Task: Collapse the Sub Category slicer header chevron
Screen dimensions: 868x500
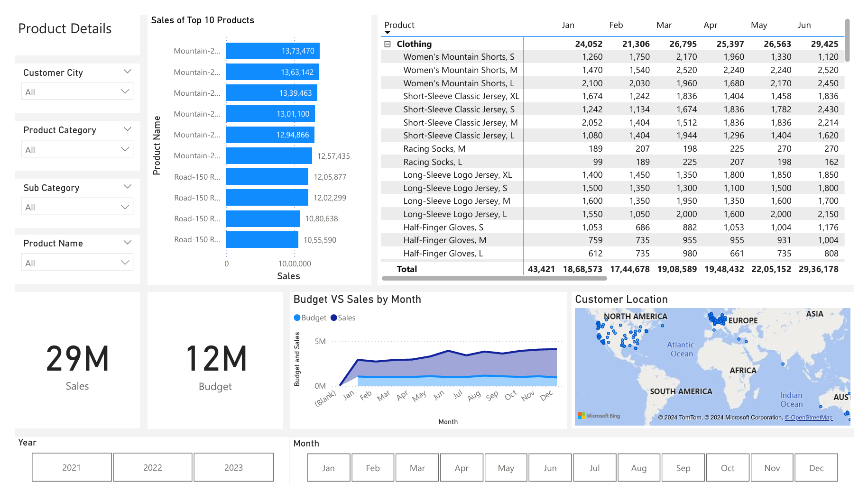Action: [x=127, y=187]
